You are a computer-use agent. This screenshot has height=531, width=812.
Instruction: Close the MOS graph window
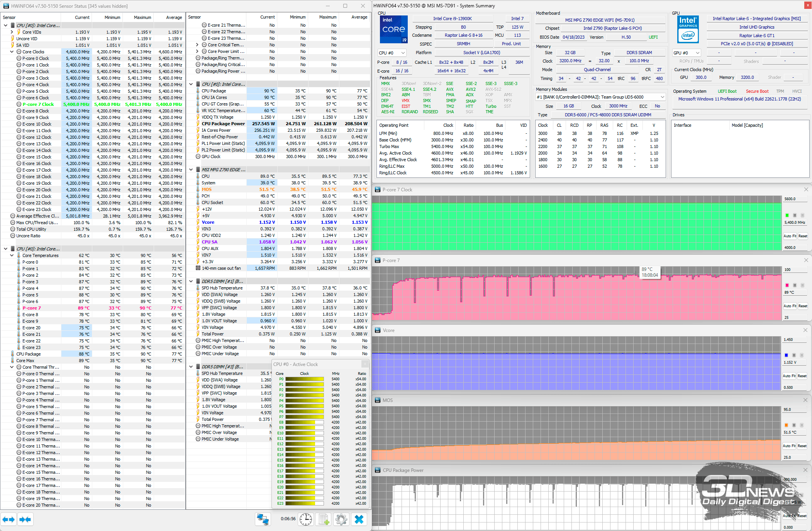[x=805, y=400]
